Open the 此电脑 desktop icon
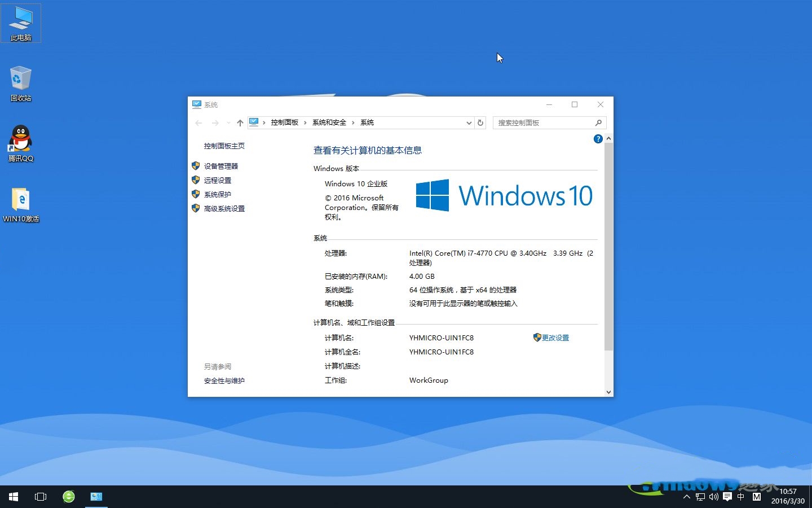The width and height of the screenshot is (812, 508). [x=21, y=24]
